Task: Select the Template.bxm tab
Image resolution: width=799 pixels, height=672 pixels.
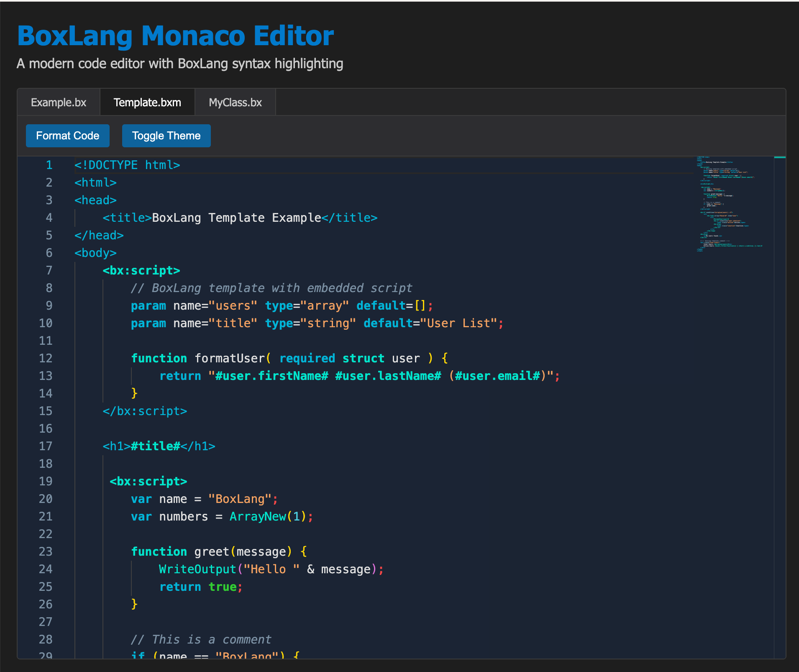Action: pyautogui.click(x=147, y=103)
